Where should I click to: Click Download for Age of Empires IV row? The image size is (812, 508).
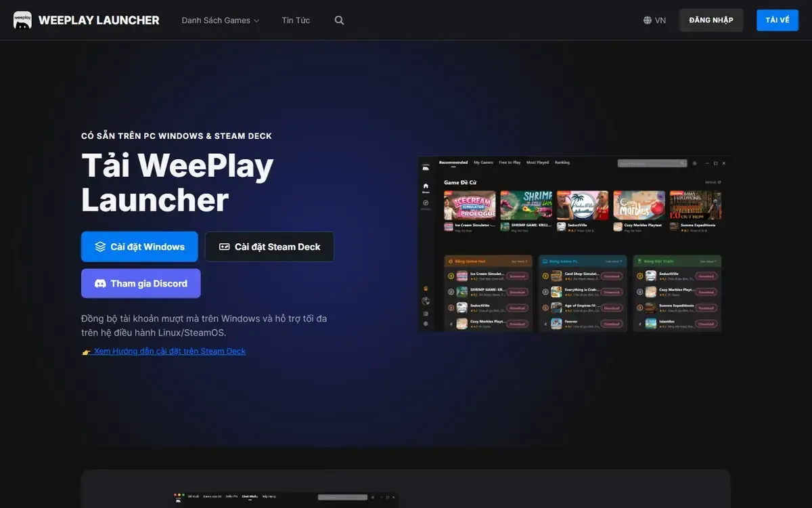(x=612, y=308)
